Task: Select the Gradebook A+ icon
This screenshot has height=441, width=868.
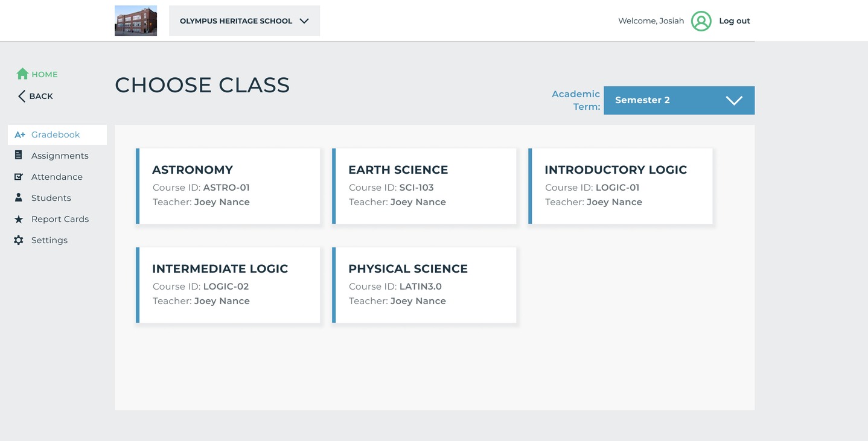Action: [19, 135]
